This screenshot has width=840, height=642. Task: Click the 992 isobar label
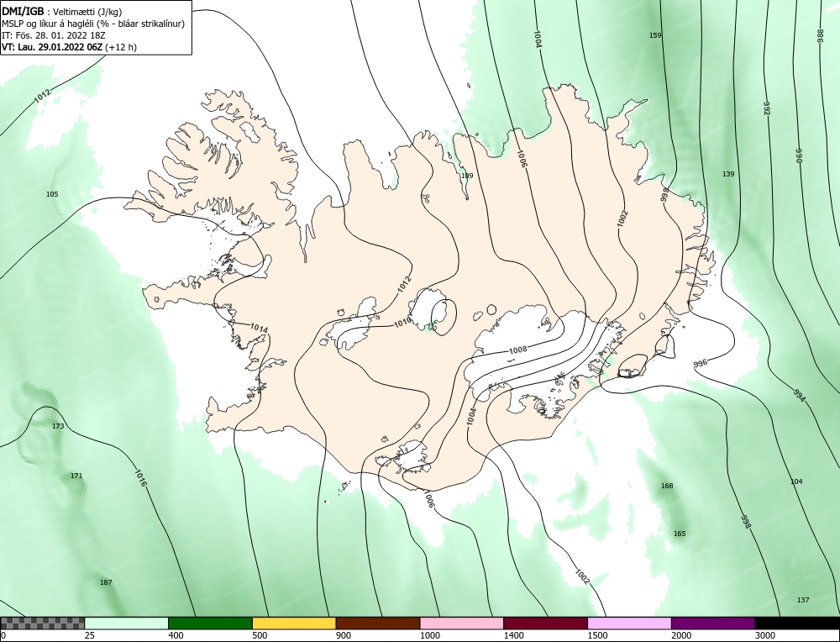pos(766,108)
